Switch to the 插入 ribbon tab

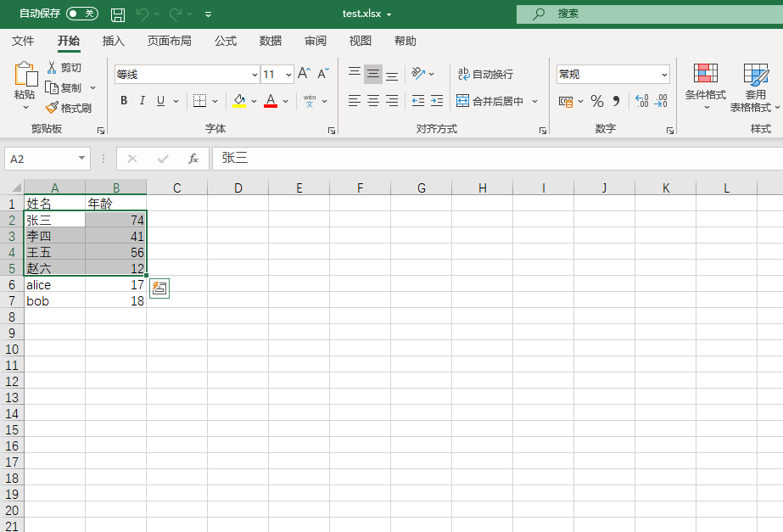coord(114,41)
